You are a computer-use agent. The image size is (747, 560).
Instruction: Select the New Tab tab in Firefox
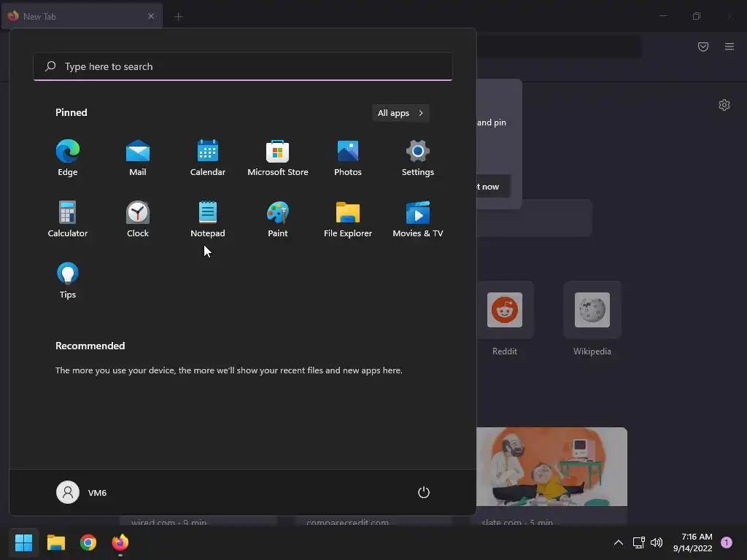tap(82, 16)
